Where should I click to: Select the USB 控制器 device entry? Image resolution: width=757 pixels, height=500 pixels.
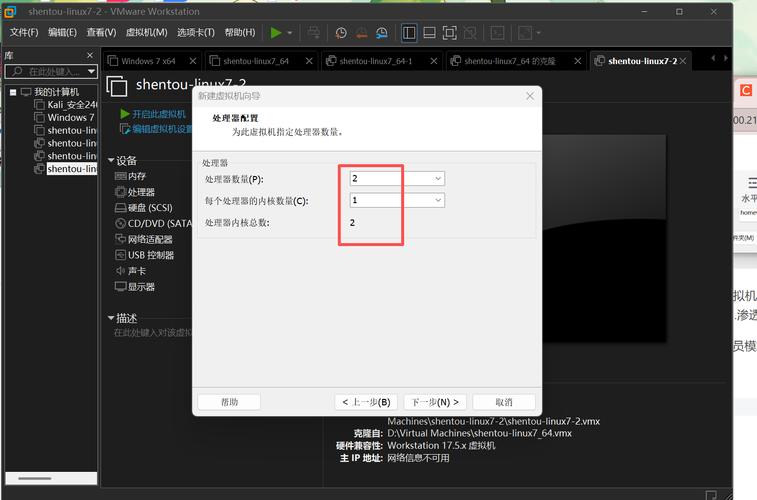click(144, 255)
